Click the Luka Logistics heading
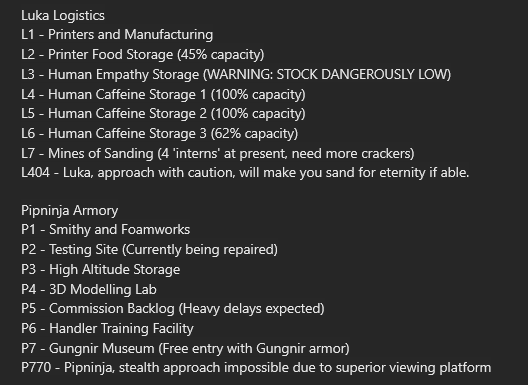 point(63,16)
